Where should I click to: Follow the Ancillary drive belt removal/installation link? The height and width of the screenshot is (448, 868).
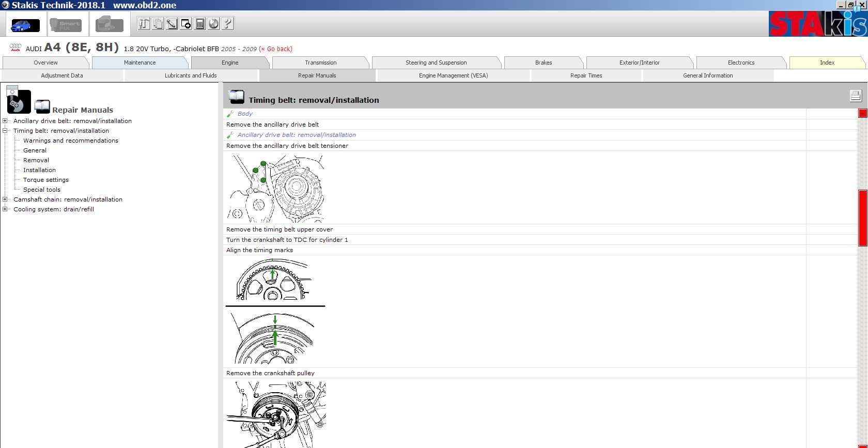297,135
